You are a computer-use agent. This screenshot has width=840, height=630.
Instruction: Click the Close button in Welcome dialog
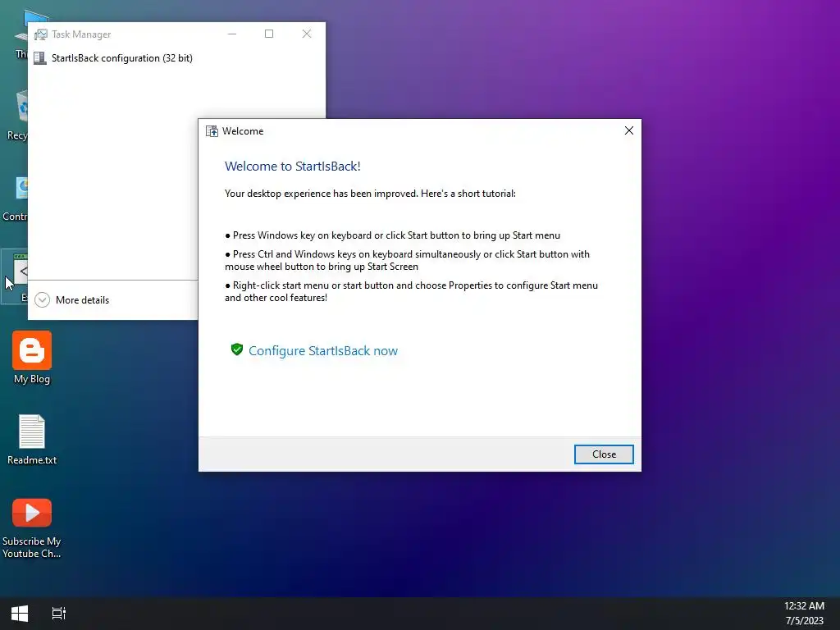click(604, 454)
